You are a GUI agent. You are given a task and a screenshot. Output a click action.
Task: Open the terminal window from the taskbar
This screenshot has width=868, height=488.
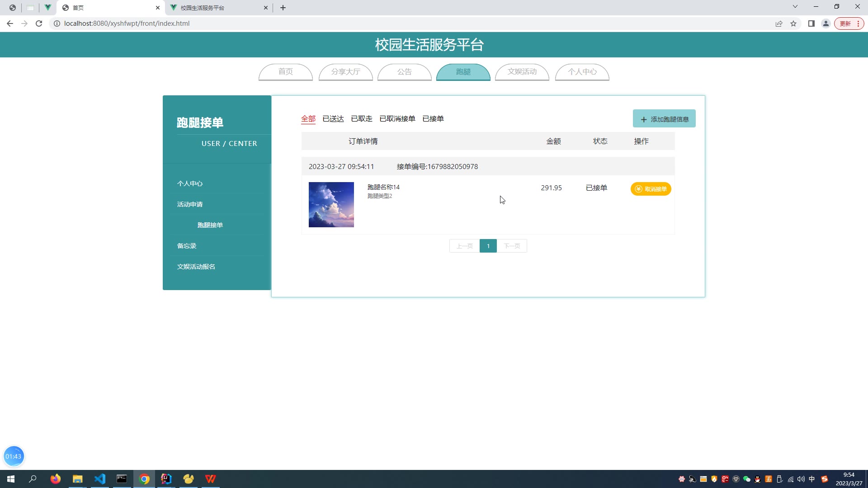(x=122, y=479)
